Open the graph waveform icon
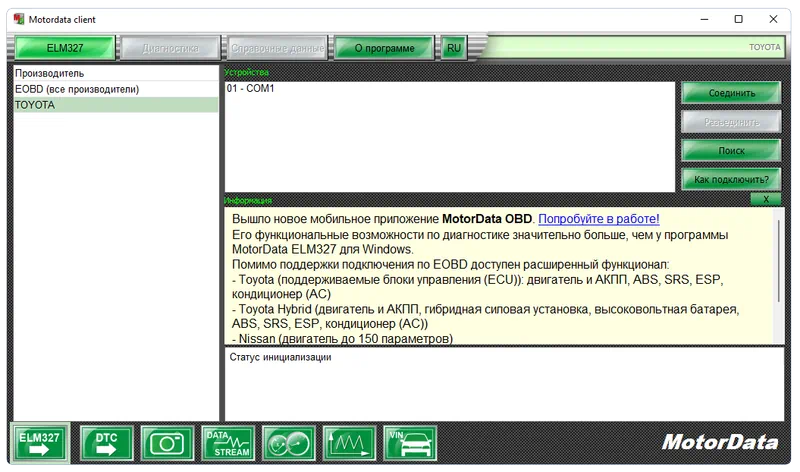This screenshot has height=472, width=800. click(349, 443)
